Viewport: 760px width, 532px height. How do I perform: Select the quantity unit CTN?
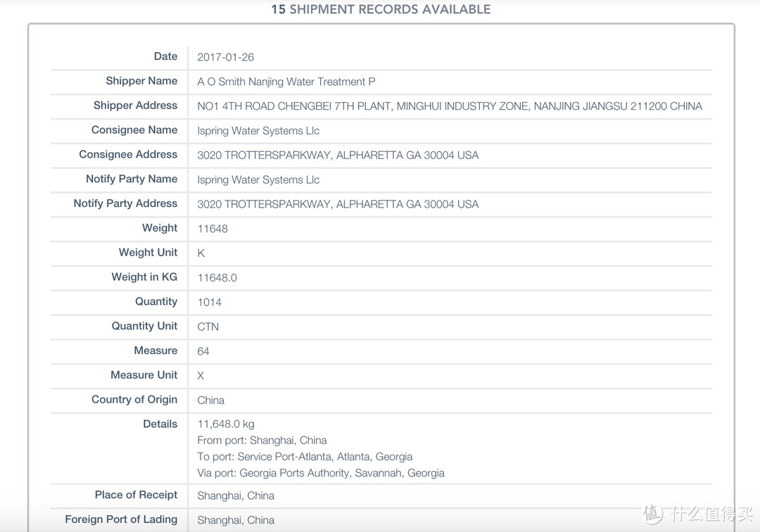point(208,327)
